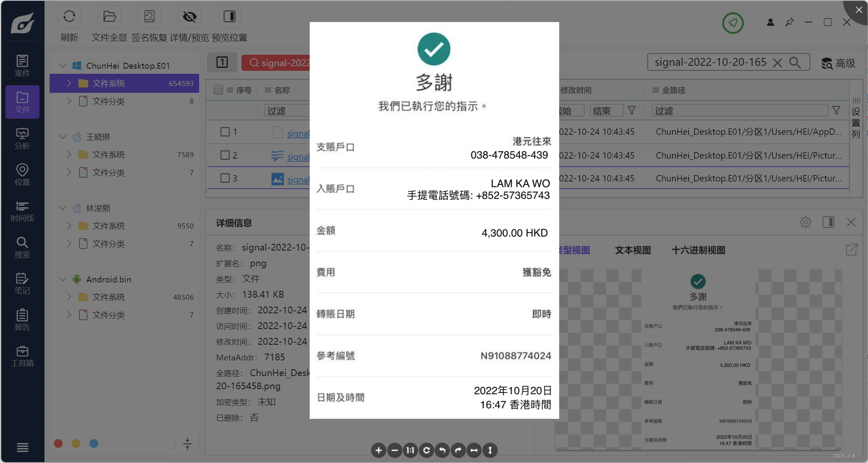
Task: Open the signal file link in row 2
Action: click(298, 156)
